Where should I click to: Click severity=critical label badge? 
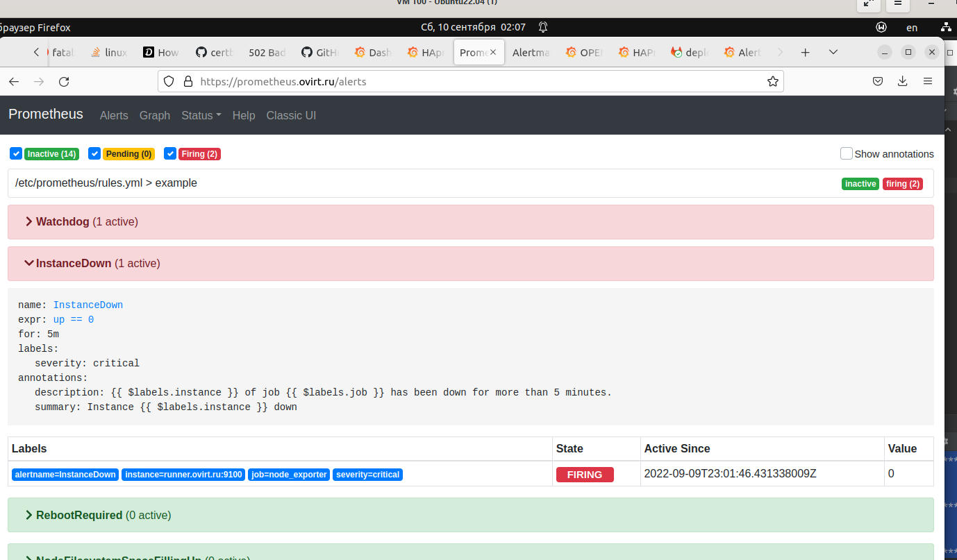pyautogui.click(x=367, y=475)
